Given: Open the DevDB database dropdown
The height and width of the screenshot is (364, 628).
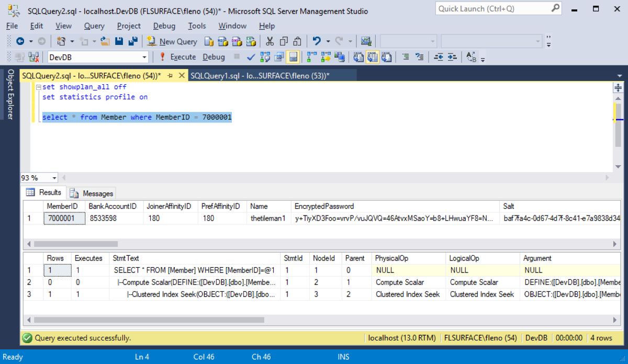Looking at the screenshot, I should [x=144, y=57].
